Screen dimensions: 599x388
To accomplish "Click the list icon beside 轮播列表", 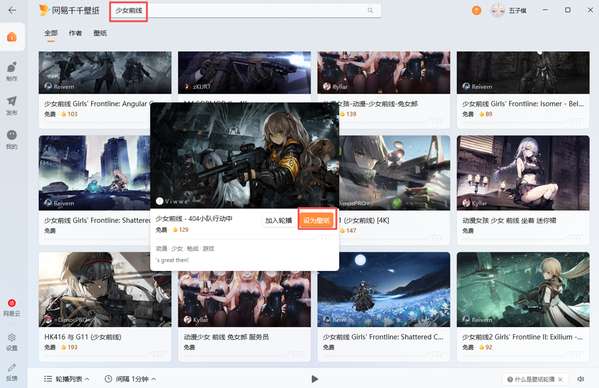I will point(48,379).
